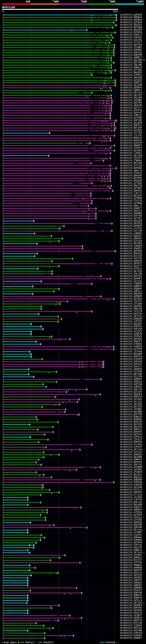Select the UniRef100_Q69PH3 entry
Viewport: 146px width, 644px height.
[131, 87]
